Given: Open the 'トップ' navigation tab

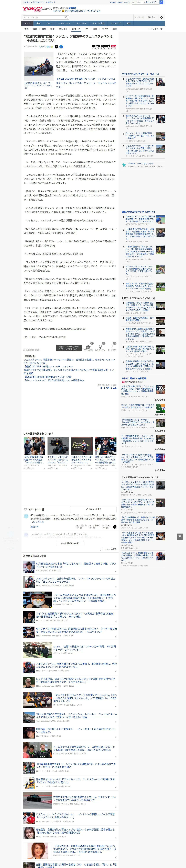Looking at the screenshot, I should [x=27, y=24].
